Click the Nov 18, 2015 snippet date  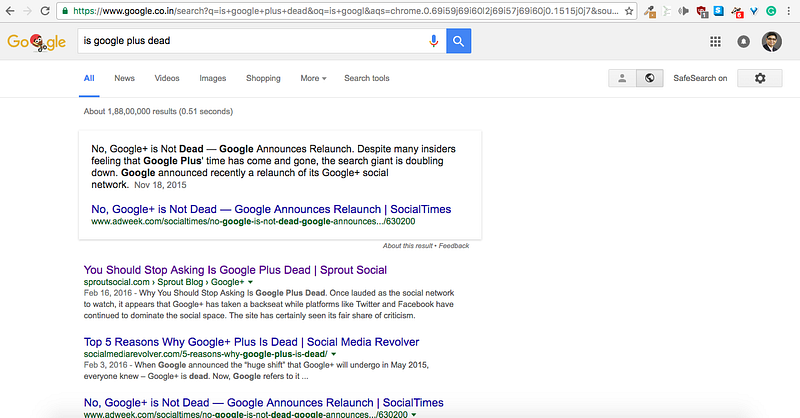click(160, 185)
